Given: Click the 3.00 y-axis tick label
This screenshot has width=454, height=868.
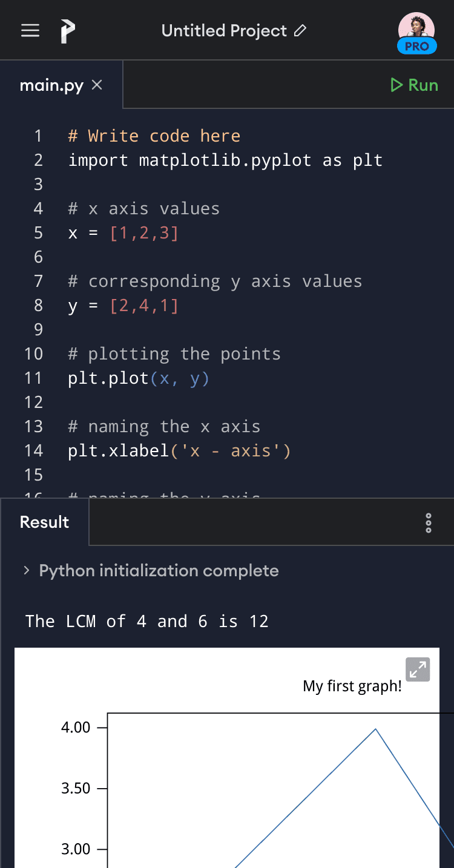Looking at the screenshot, I should (76, 849).
